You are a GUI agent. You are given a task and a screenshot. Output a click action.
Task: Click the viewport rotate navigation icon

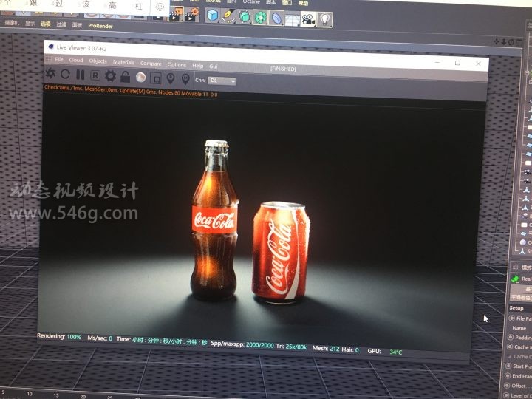[x=511, y=42]
